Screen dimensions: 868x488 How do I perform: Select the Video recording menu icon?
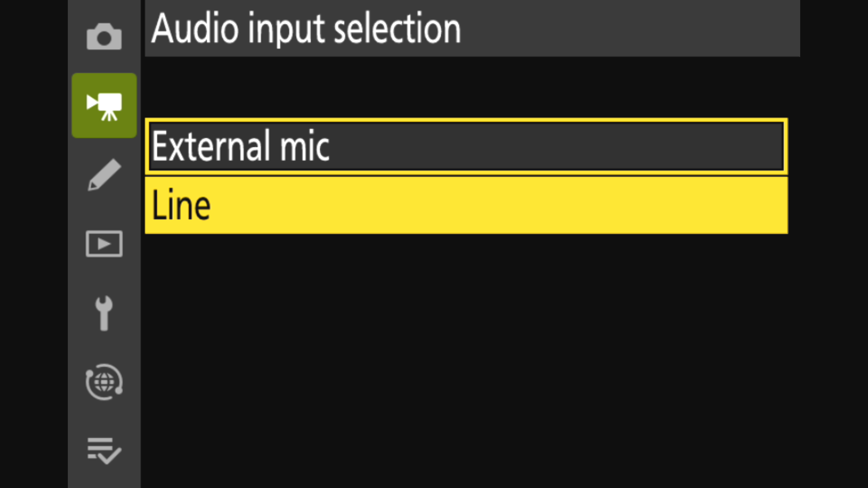[x=104, y=106]
